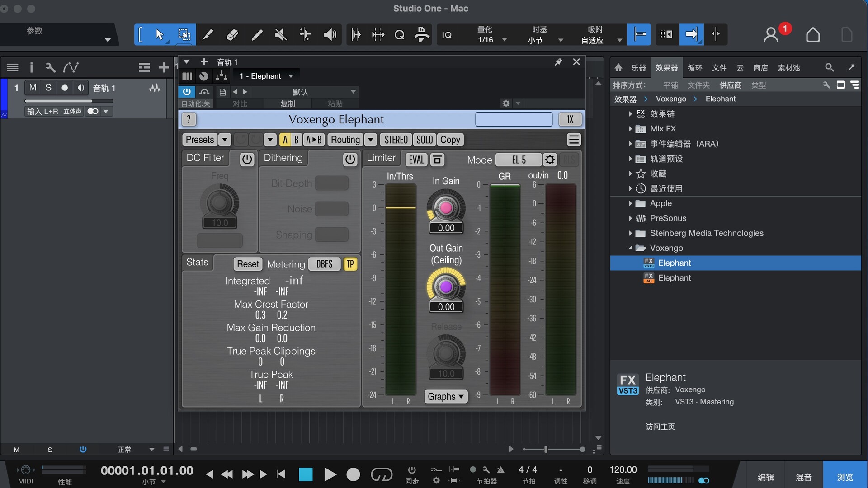Select the Mute tool in toolbar
The image size is (868, 488).
point(281,35)
